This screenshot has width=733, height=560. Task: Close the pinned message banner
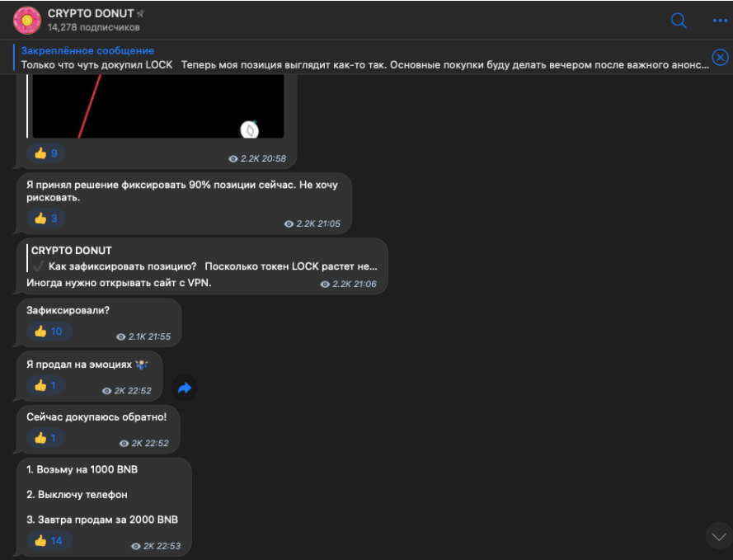[720, 58]
